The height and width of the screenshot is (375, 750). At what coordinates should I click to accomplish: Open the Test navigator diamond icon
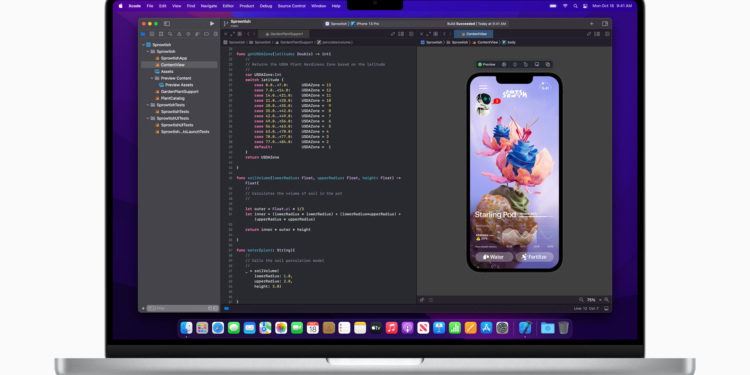[188, 34]
